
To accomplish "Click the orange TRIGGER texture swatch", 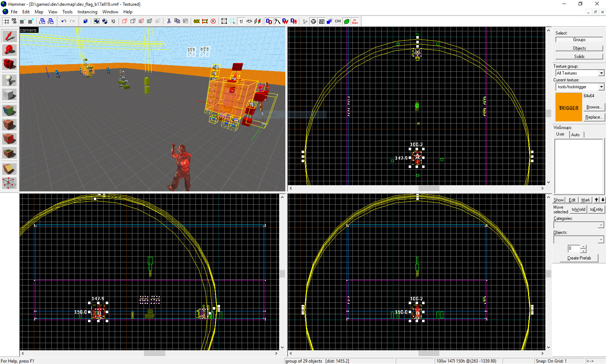I will pos(568,107).
